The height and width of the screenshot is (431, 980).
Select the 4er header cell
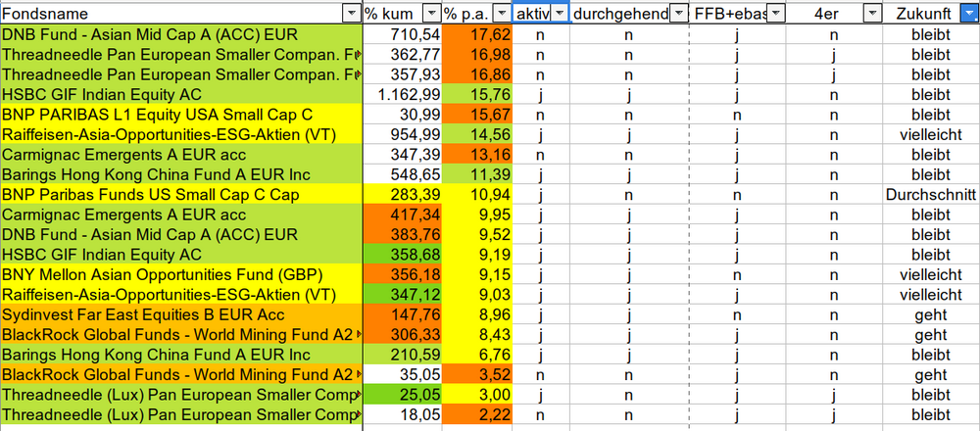[834, 13]
